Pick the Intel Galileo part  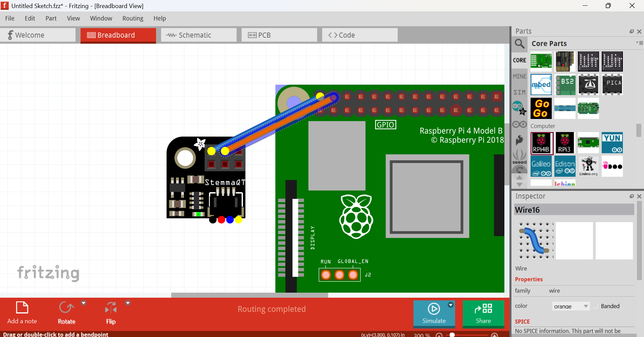pyautogui.click(x=541, y=166)
